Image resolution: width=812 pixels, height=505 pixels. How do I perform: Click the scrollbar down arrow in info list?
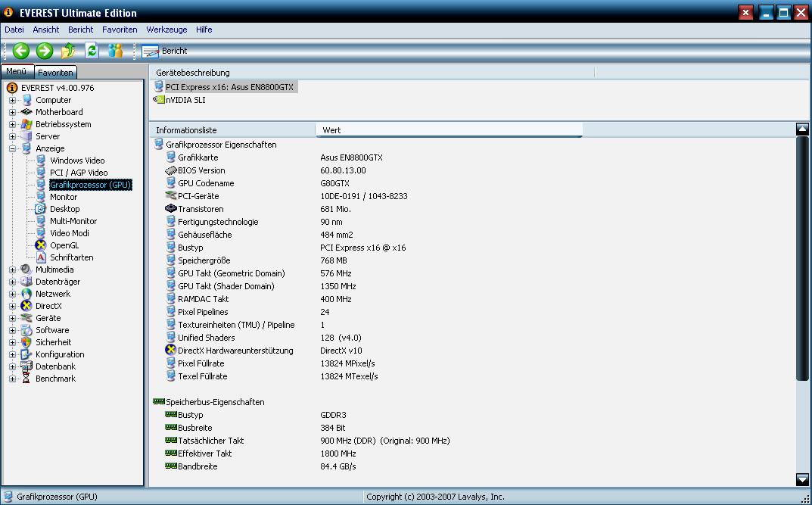pyautogui.click(x=802, y=479)
